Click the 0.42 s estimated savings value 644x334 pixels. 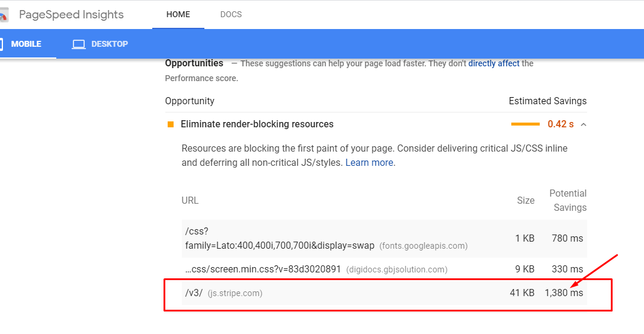(x=560, y=124)
